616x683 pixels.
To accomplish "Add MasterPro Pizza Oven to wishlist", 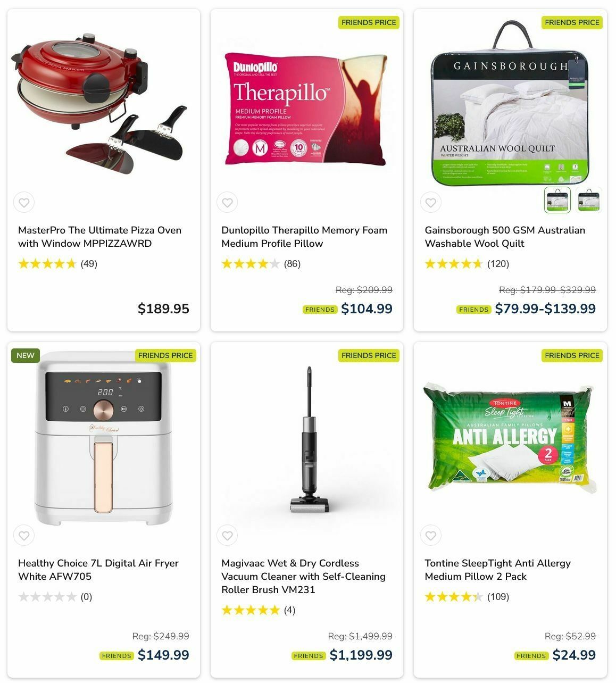I will 24,203.
